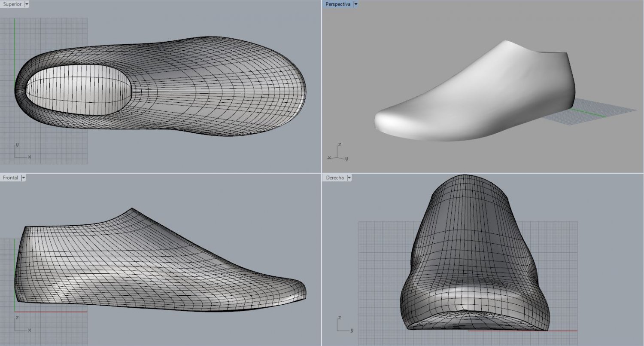Click the x axis label in the Perspectiva gizmo
The image size is (644, 346).
click(x=329, y=158)
